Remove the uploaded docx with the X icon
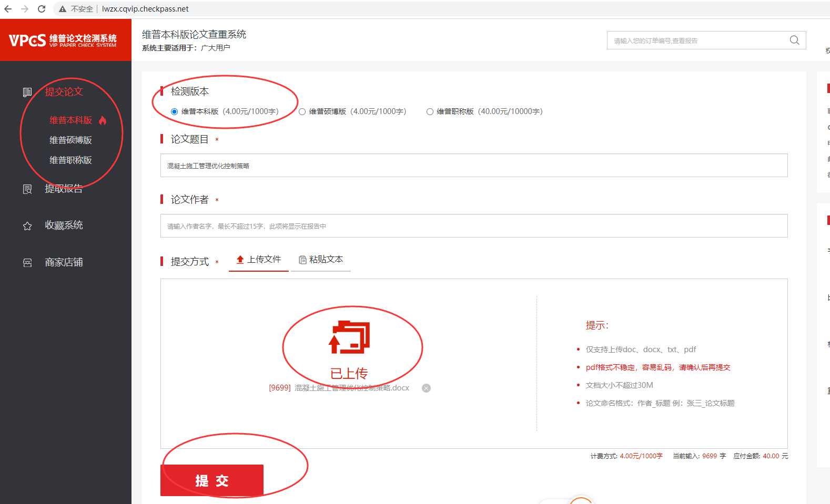The width and height of the screenshot is (830, 504). point(427,388)
